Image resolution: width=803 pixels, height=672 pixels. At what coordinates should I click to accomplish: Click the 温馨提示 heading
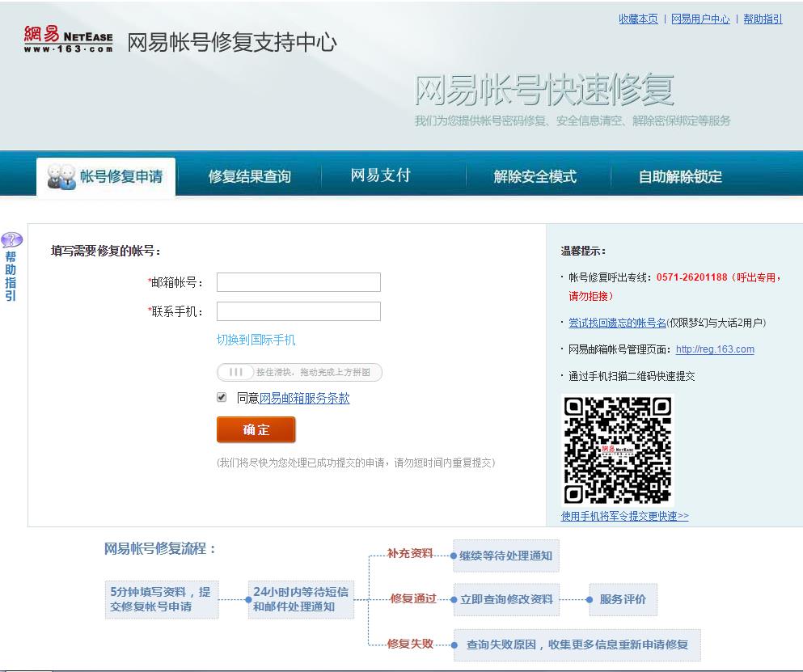tap(583, 251)
